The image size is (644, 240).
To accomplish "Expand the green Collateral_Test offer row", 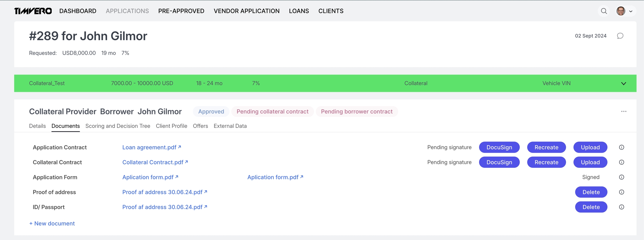I will pos(623,83).
